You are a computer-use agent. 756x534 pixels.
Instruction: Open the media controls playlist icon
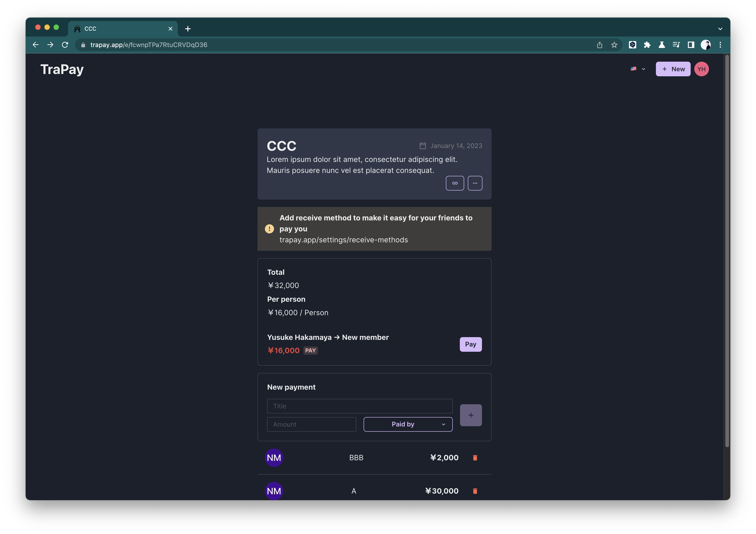tap(676, 45)
